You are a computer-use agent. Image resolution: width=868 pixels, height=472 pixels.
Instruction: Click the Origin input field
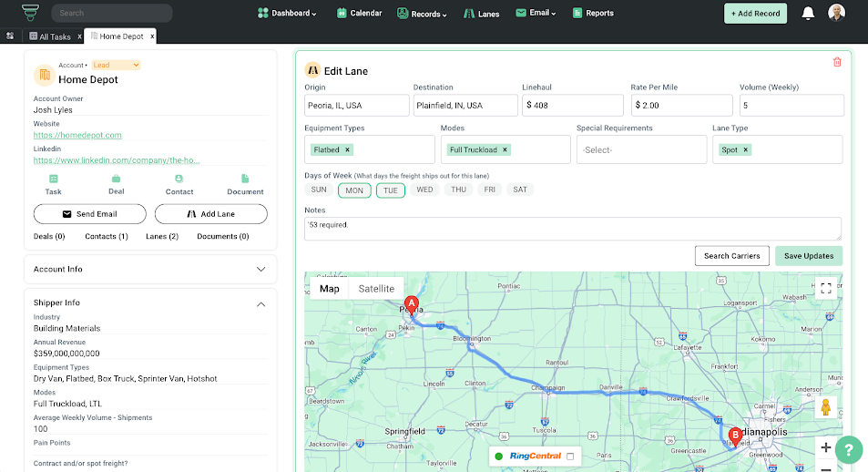click(x=356, y=106)
